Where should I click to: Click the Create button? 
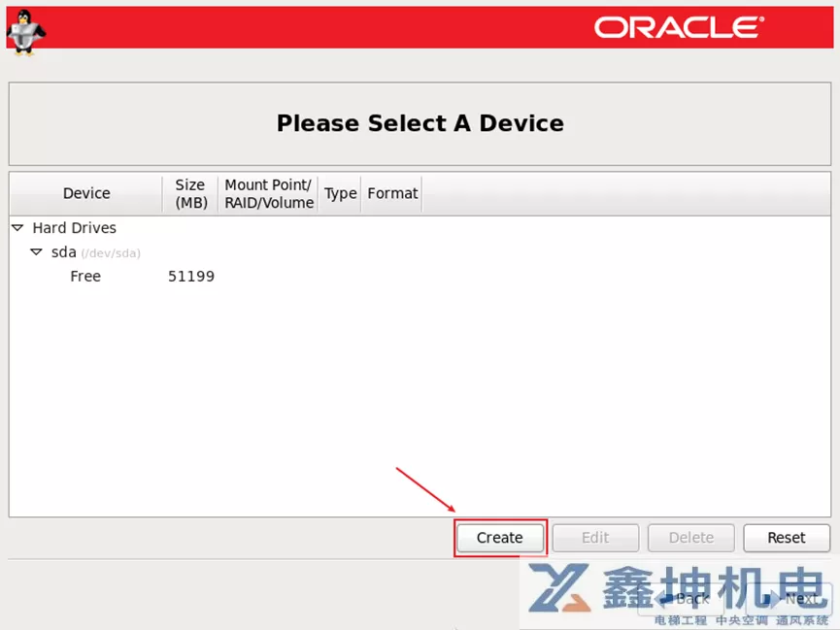coord(500,538)
